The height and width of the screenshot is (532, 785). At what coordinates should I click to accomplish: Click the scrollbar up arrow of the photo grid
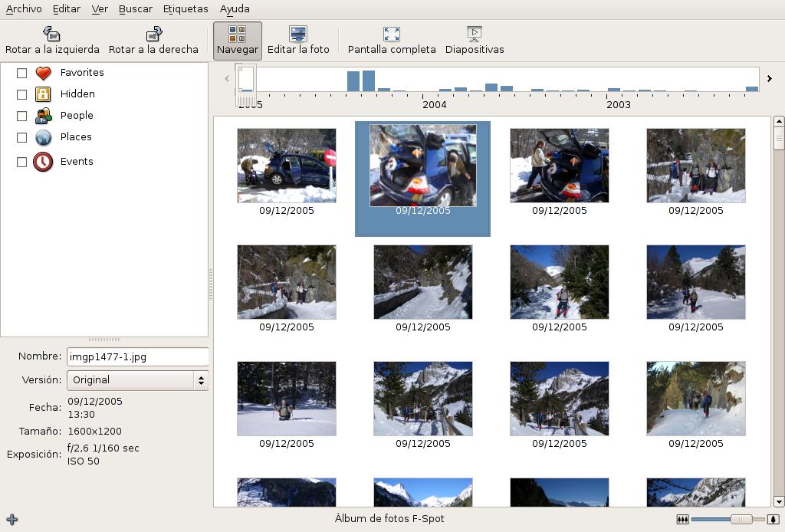pyautogui.click(x=779, y=122)
